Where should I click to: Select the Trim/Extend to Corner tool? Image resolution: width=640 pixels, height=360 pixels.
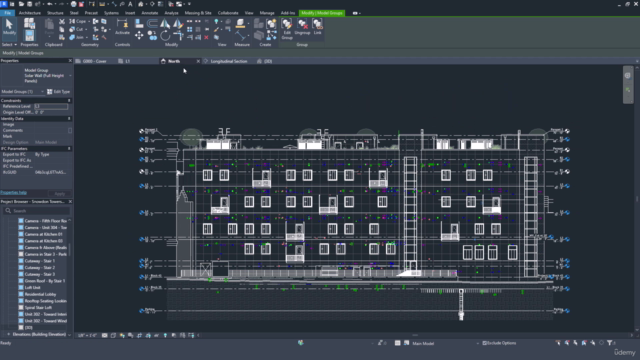[x=178, y=36]
